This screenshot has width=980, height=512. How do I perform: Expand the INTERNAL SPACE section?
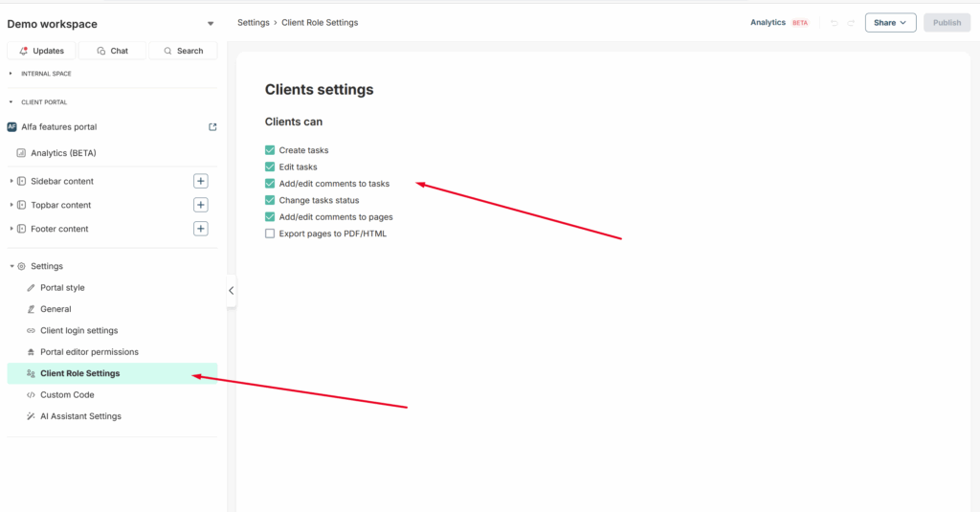pyautogui.click(x=11, y=74)
